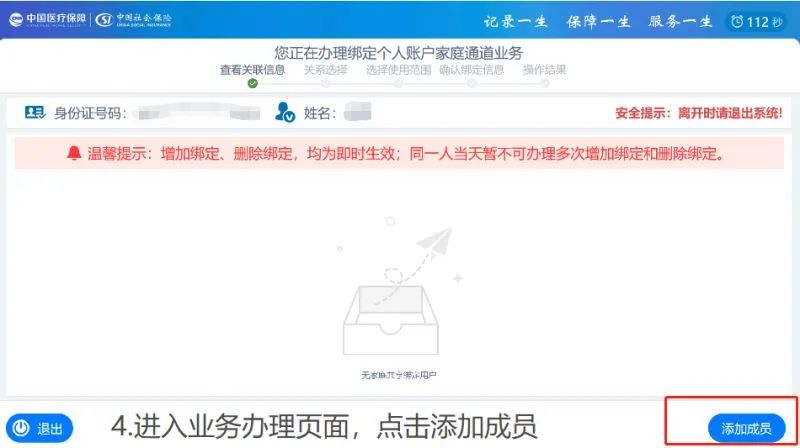
Task: Click the 112 秒 countdown timer
Action: (757, 22)
